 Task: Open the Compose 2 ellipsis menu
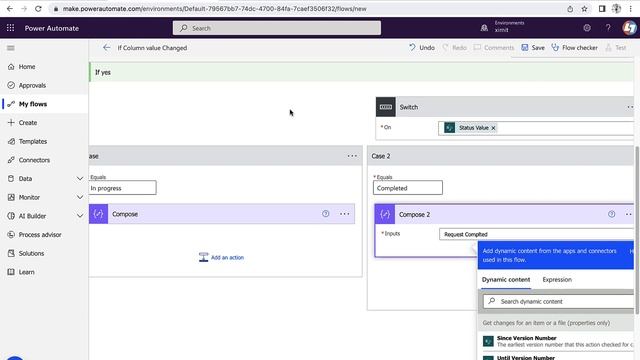point(629,214)
